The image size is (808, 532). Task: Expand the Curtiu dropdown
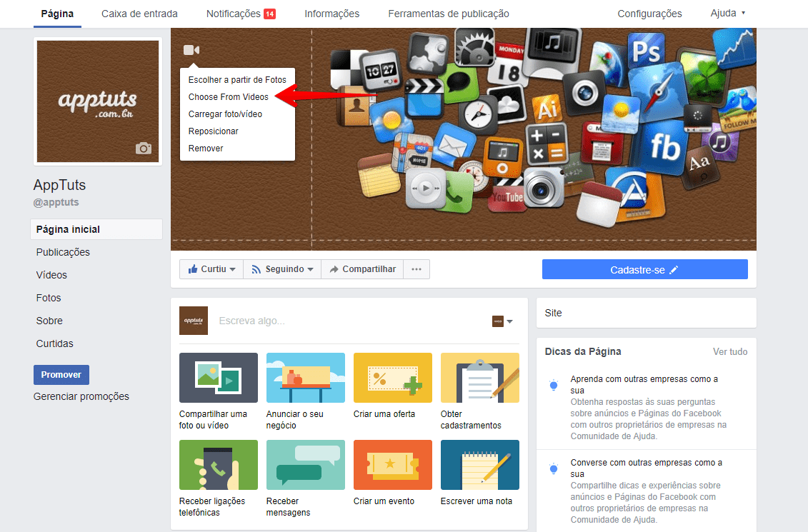pyautogui.click(x=211, y=269)
